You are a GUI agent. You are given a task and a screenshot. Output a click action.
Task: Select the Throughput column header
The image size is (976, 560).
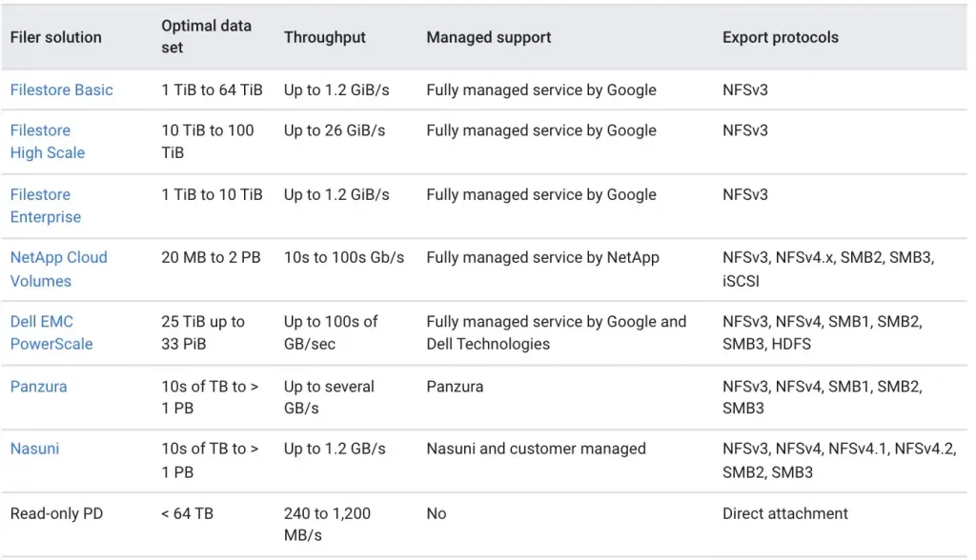pyautogui.click(x=324, y=37)
